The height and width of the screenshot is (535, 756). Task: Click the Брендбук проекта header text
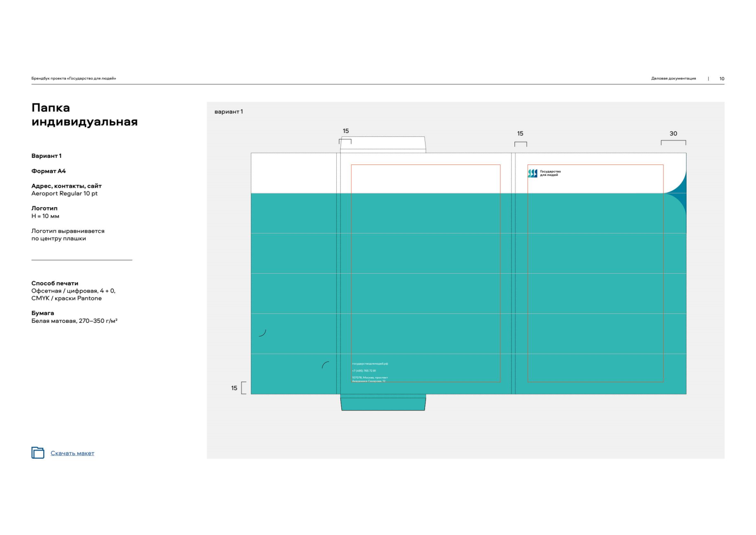tap(74, 78)
